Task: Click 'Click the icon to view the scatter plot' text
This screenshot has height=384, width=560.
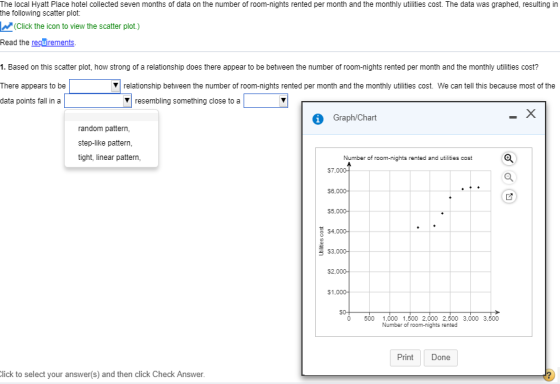Action: [x=77, y=26]
